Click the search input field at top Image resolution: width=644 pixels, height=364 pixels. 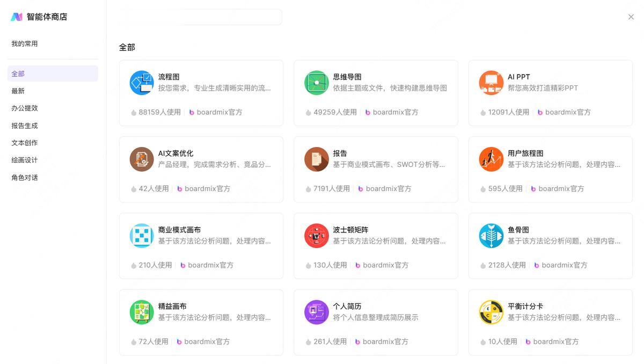201,17
